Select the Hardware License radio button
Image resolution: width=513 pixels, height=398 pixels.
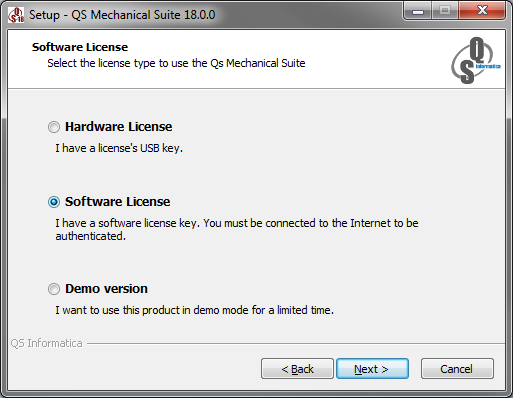54,127
